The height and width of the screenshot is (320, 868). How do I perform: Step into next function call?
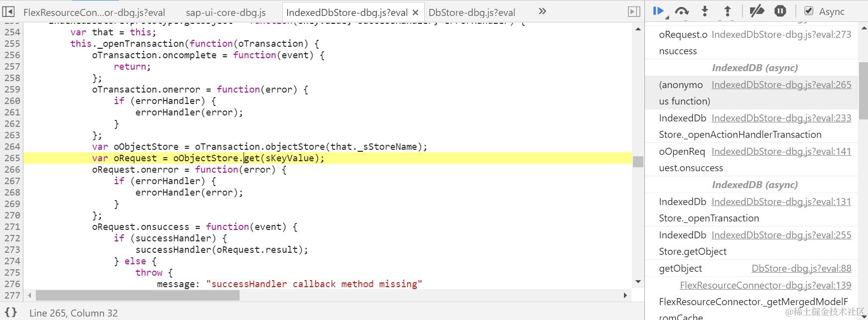click(x=705, y=11)
